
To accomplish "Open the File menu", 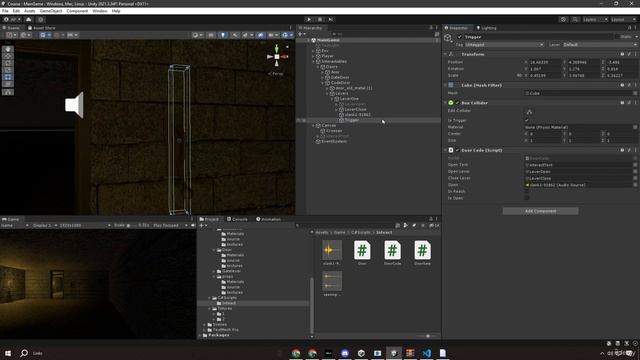I will (5, 11).
